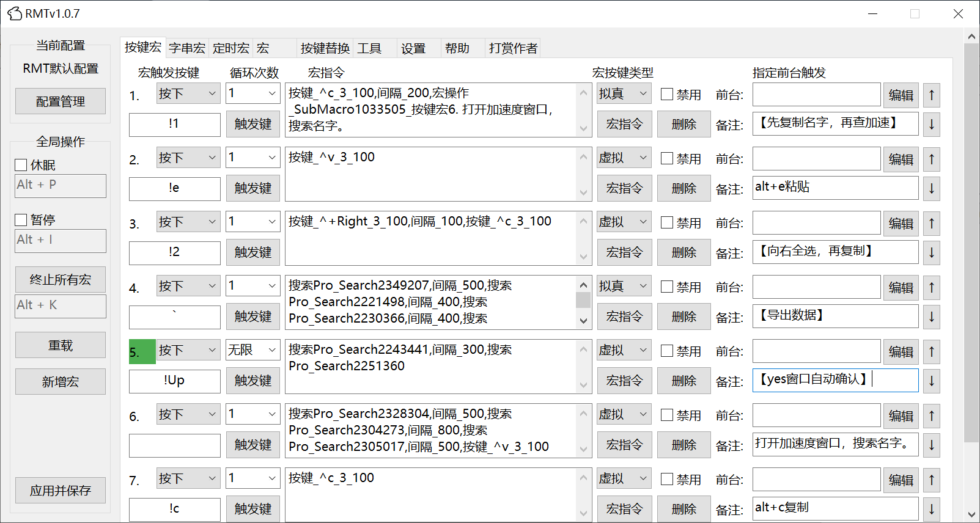Check 禁用 for macro 1
This screenshot has height=523, width=980.
pos(667,94)
